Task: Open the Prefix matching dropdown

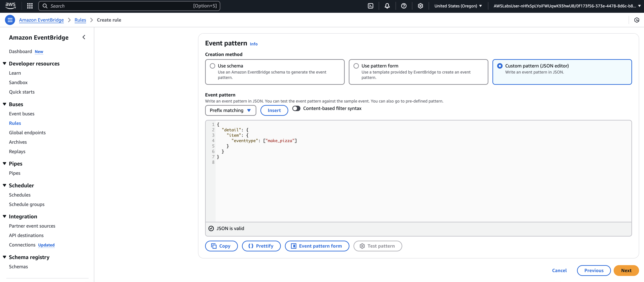Action: (x=230, y=110)
